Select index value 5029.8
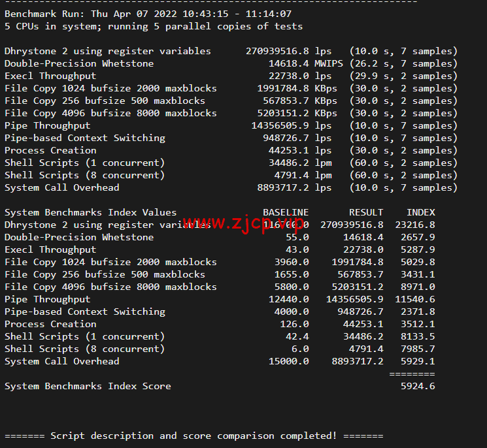This screenshot has width=487, height=448. (418, 262)
